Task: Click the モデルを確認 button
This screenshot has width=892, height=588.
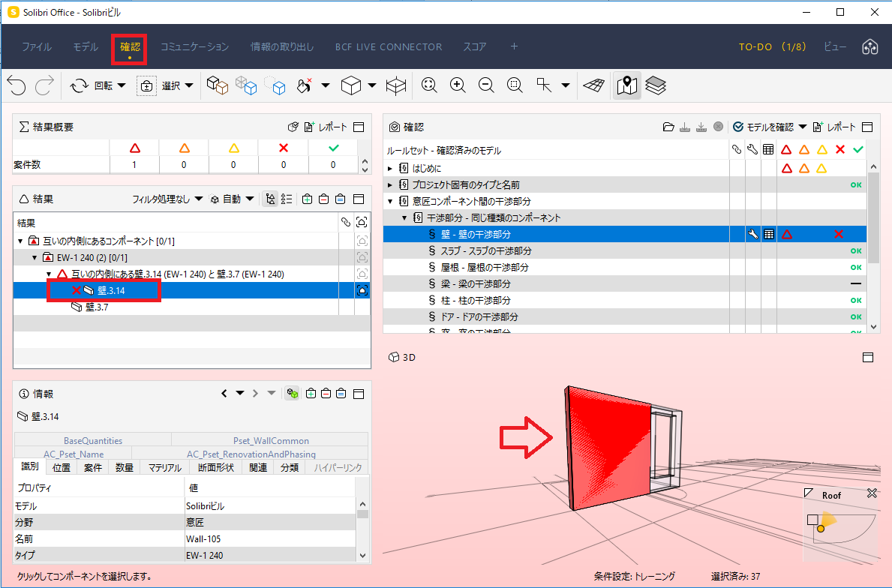Action: pyautogui.click(x=770, y=127)
